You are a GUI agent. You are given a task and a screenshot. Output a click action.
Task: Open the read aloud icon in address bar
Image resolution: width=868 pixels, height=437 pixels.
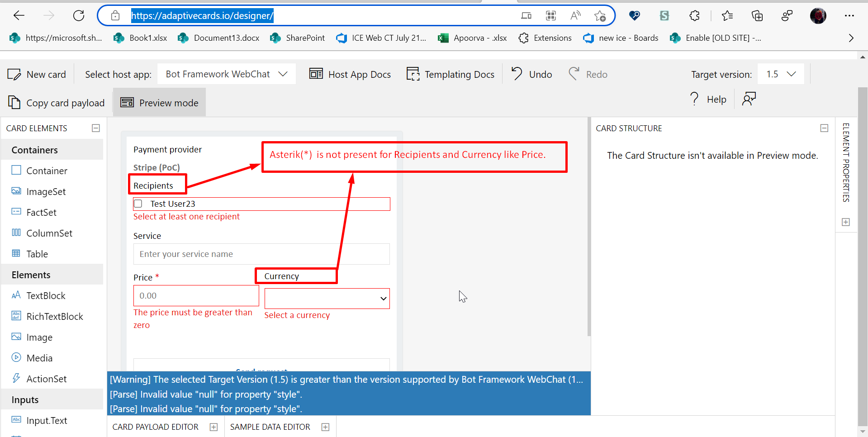click(575, 16)
